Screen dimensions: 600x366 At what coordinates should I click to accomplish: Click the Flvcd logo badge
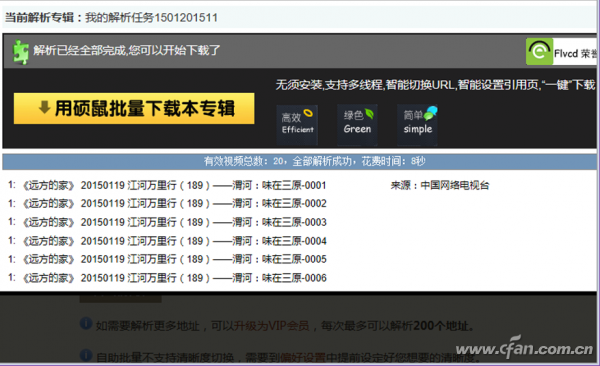[x=561, y=51]
